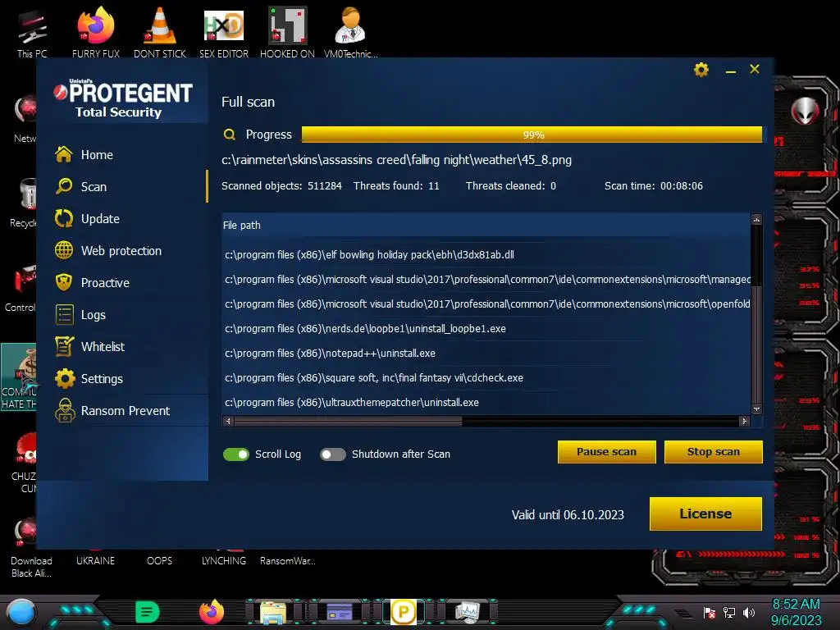Click the Ransom Prevent hacker icon
Image resolution: width=840 pixels, height=630 pixels.
coord(65,410)
